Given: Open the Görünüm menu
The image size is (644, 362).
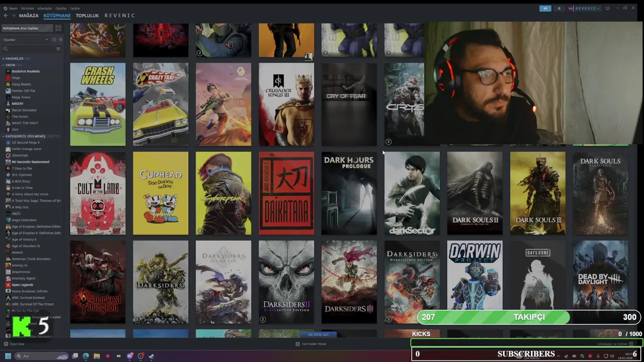Looking at the screenshot, I should [28, 9].
